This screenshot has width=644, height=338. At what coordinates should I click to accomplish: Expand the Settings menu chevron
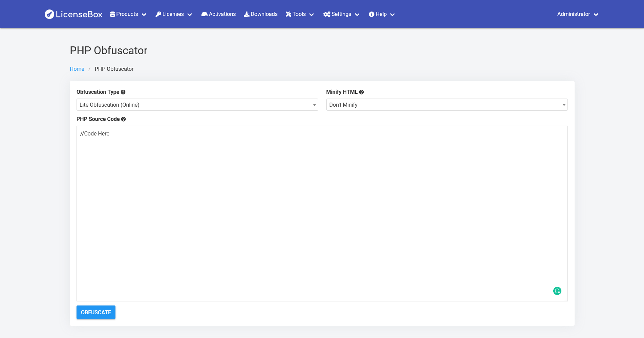(x=357, y=15)
